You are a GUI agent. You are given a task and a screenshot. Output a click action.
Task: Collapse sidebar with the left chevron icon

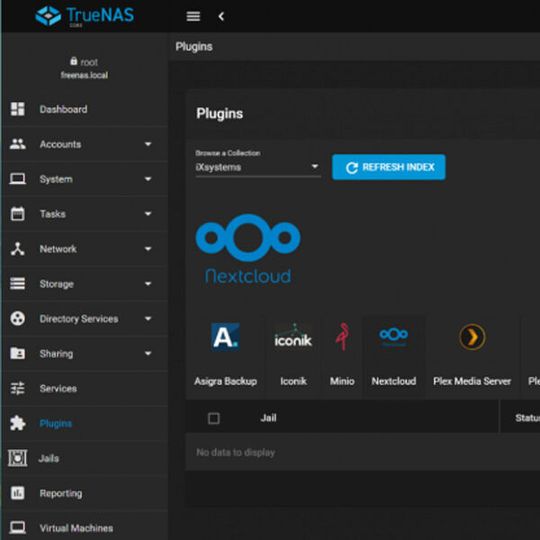(221, 16)
